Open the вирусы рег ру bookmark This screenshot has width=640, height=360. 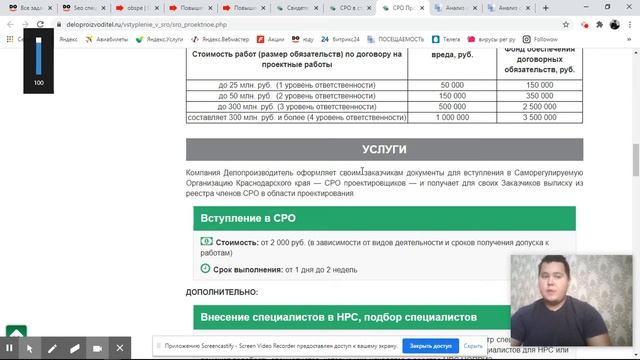pos(491,39)
